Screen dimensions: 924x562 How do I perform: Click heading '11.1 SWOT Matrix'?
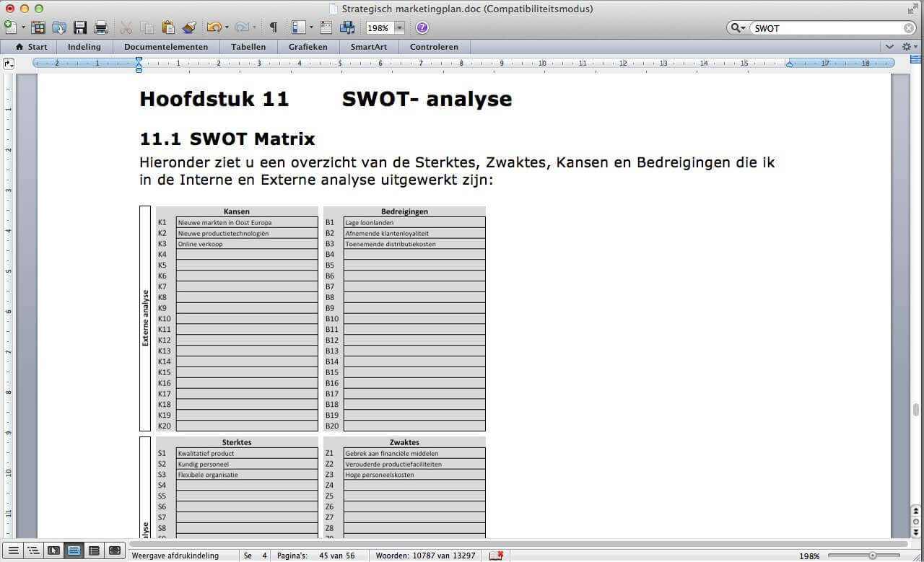coord(227,139)
